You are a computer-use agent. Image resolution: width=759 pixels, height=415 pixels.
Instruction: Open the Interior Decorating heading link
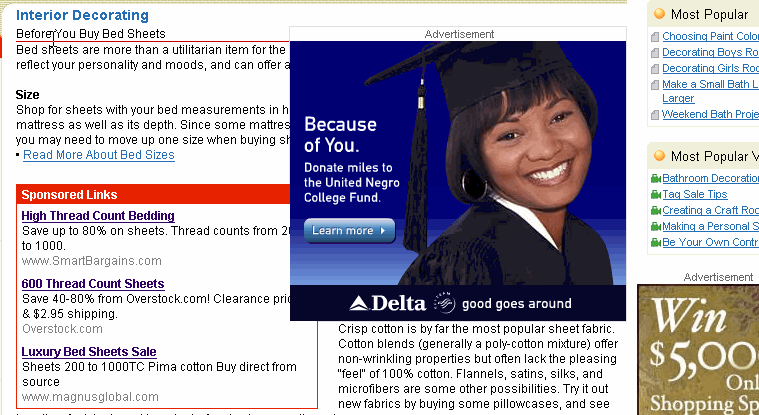click(82, 15)
